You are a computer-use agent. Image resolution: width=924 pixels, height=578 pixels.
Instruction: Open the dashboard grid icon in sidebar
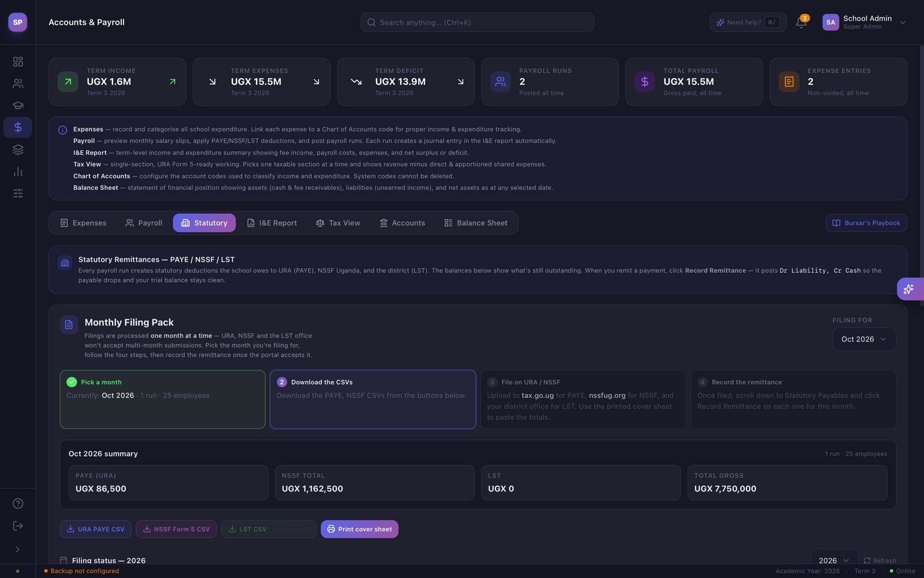pos(18,61)
